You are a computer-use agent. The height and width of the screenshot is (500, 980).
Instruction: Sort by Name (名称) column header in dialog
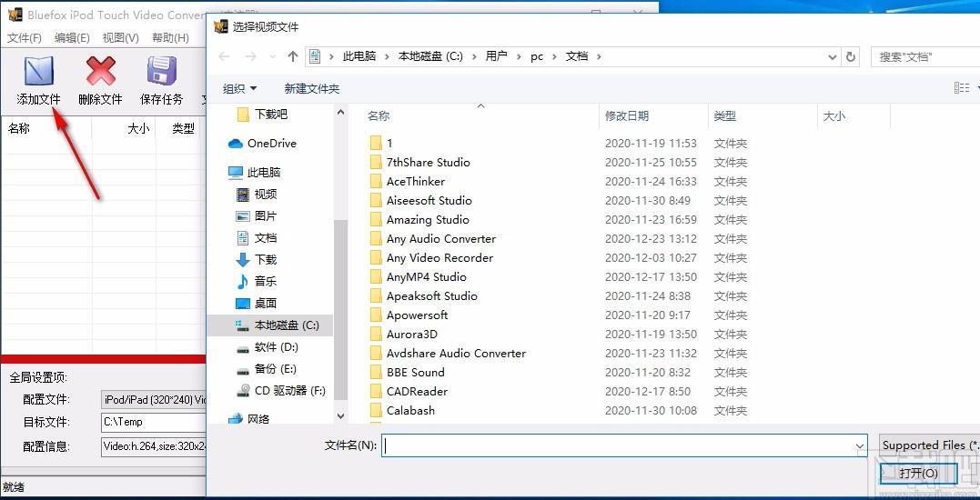point(379,116)
